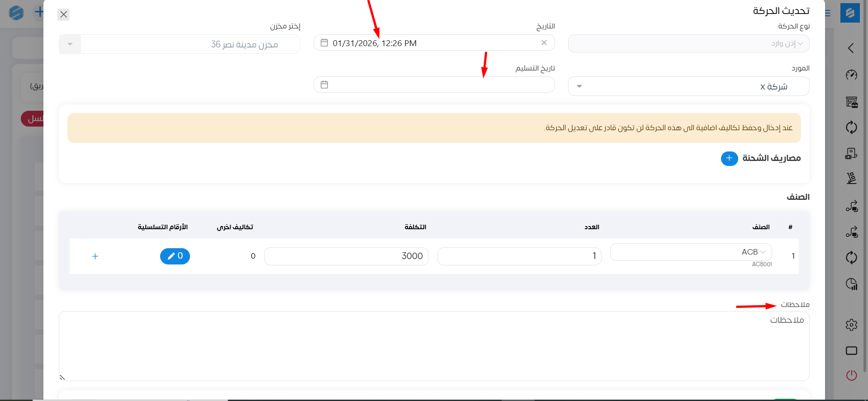This screenshot has width=868, height=401.
Task: Open the pie chart reports icon in the sidebar
Action: (851, 284)
